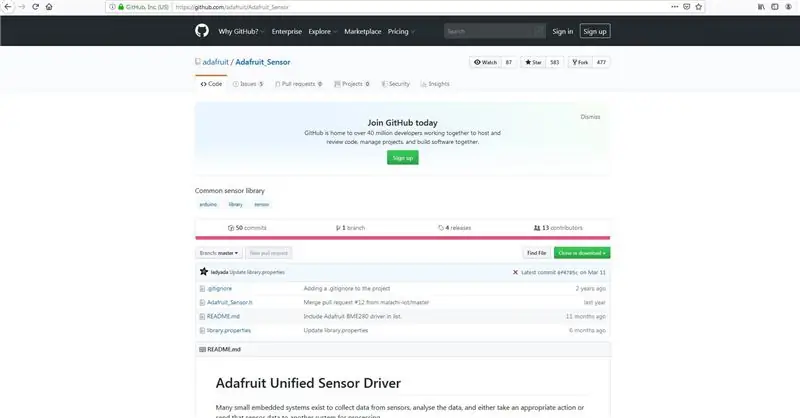The image size is (800, 418).
Task: Go back with browser back arrow
Action: [x=8, y=7]
